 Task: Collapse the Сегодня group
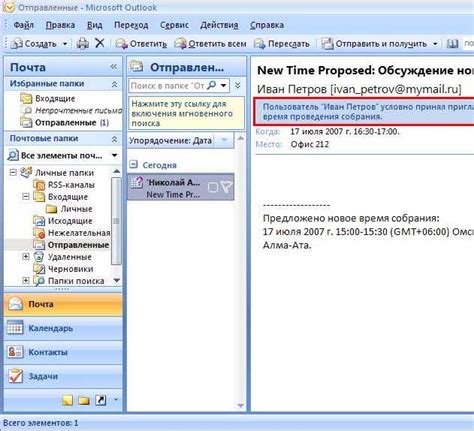pyautogui.click(x=133, y=164)
